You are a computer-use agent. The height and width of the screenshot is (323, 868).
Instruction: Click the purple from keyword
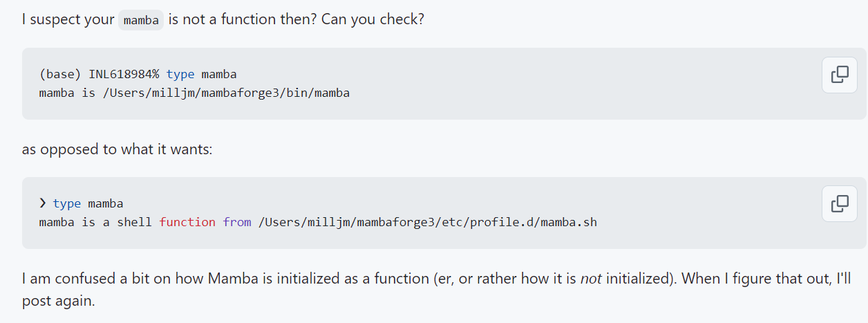(237, 222)
